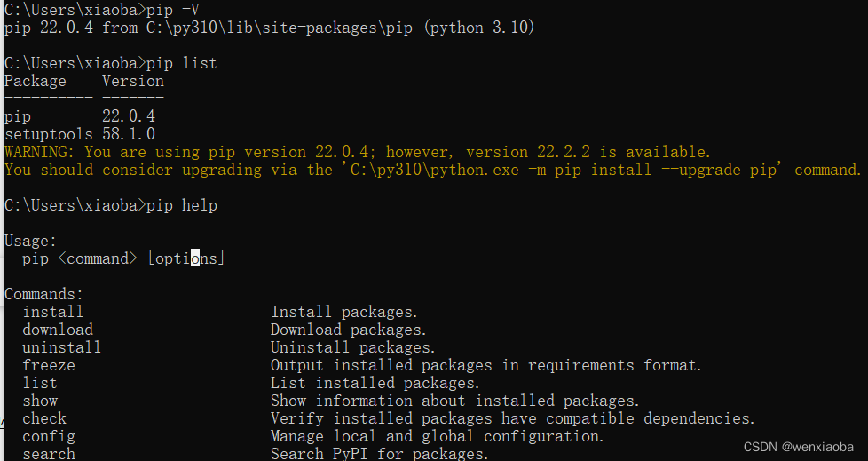Select the "setuptools" package name
Viewport: 868px width, 461px height.
(x=49, y=134)
